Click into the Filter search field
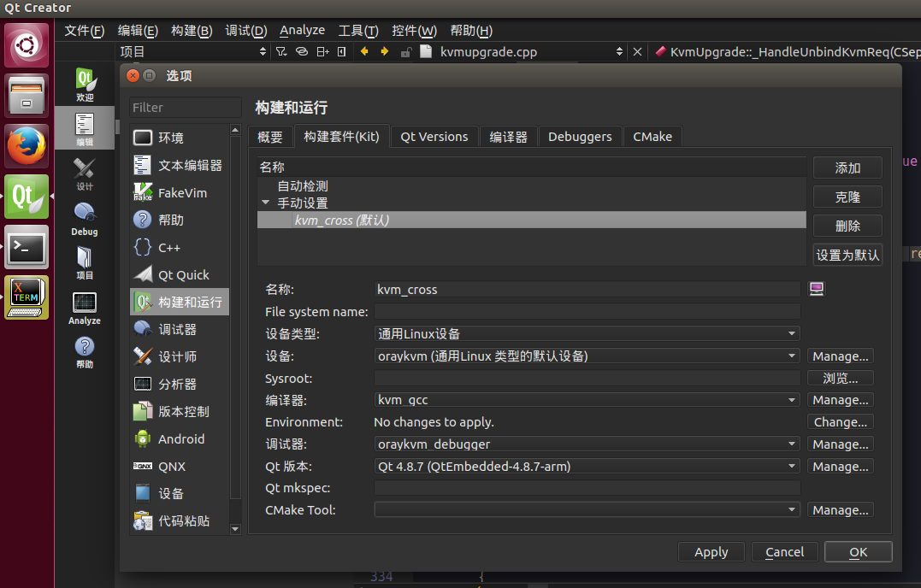 185,108
